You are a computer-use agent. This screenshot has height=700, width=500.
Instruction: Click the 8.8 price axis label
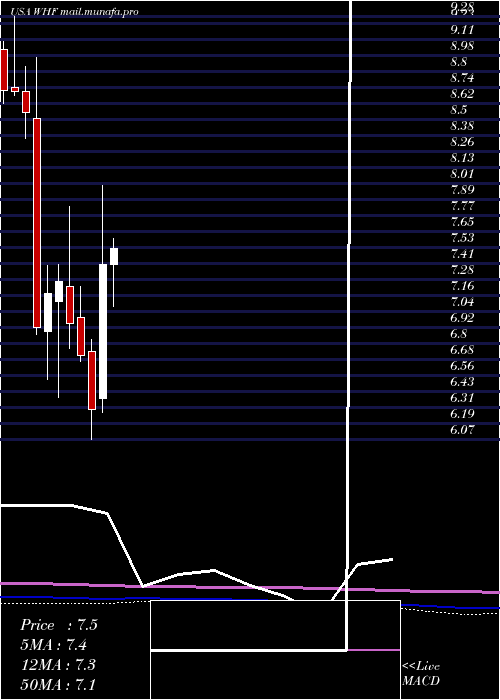tap(459, 62)
